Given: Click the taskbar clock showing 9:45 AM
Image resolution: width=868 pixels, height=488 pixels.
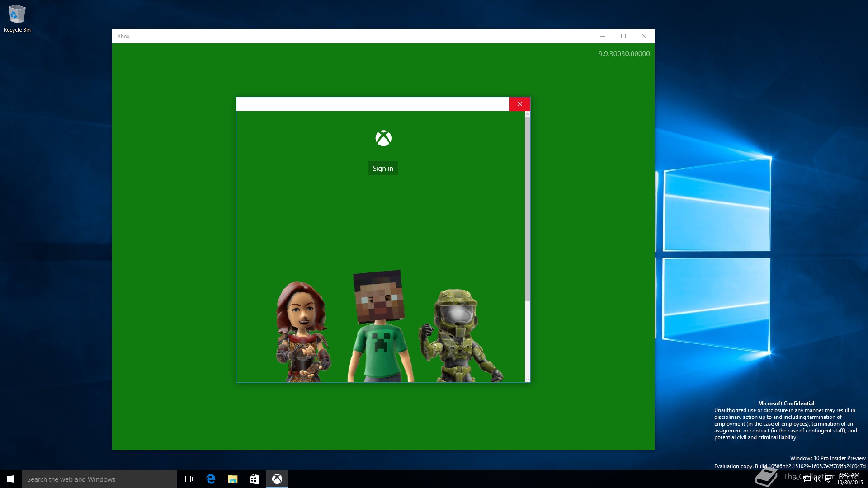Looking at the screenshot, I should 850,479.
